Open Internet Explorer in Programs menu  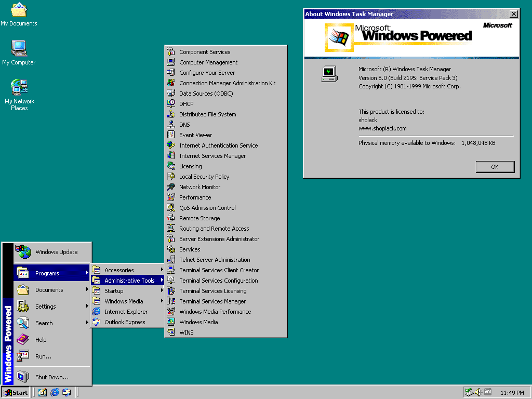tap(128, 312)
